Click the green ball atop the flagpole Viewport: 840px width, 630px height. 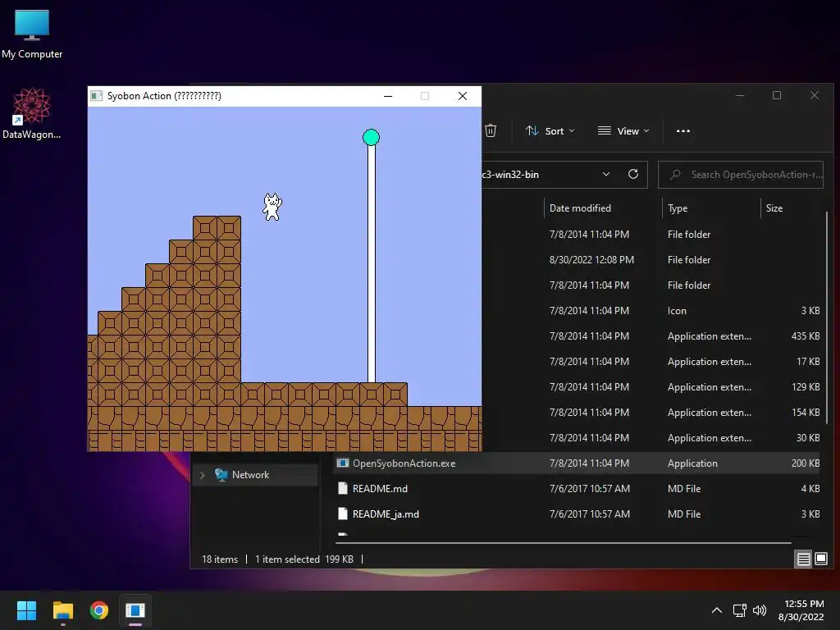pos(371,138)
